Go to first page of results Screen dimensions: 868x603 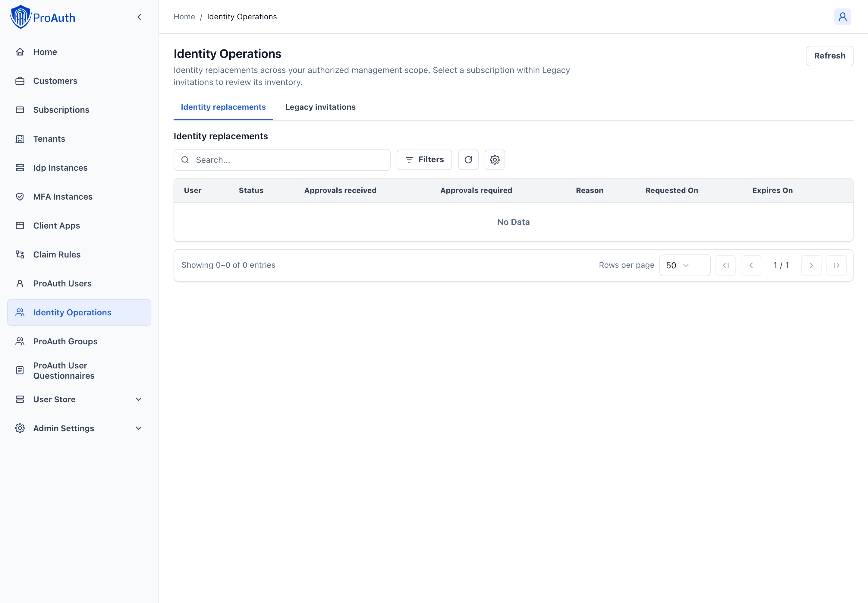[x=725, y=265]
